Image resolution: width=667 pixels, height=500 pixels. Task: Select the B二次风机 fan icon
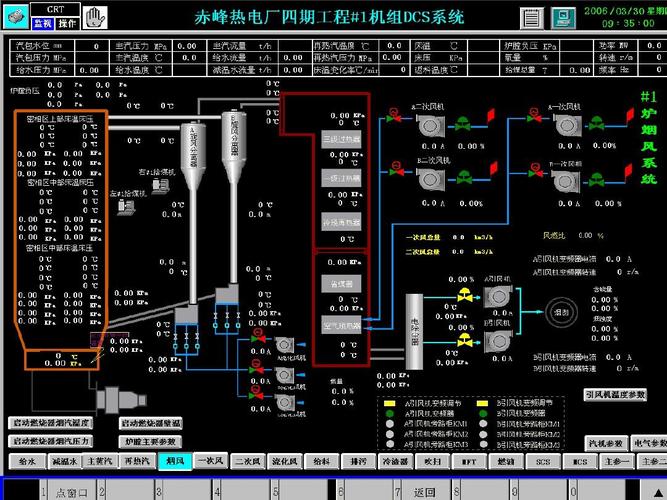(431, 179)
